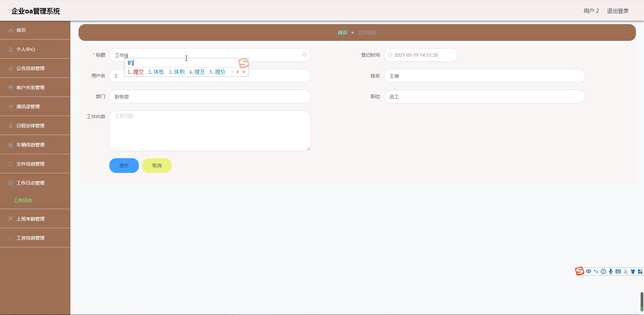Open the emoji smiley panel in IME toolbar

pos(603,272)
